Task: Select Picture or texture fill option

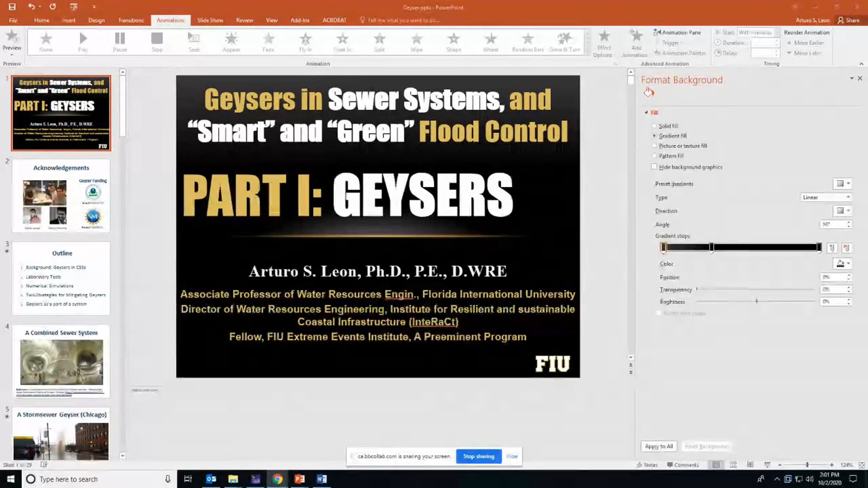Action: pos(654,146)
